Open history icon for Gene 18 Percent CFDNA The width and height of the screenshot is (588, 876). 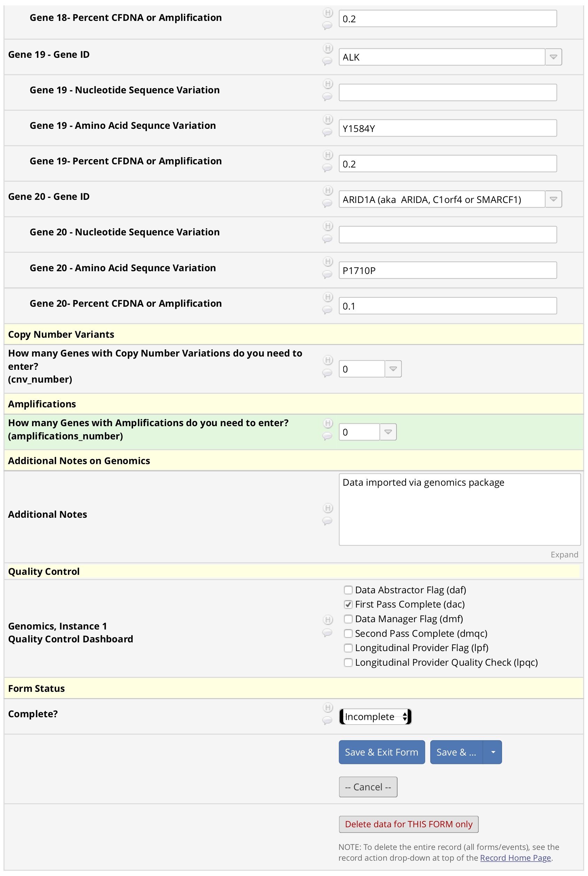coord(328,13)
